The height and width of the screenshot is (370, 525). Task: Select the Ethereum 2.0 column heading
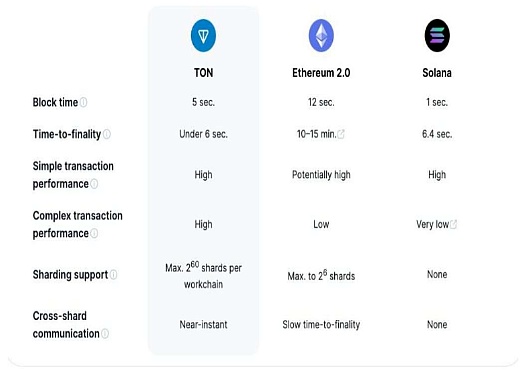321,73
